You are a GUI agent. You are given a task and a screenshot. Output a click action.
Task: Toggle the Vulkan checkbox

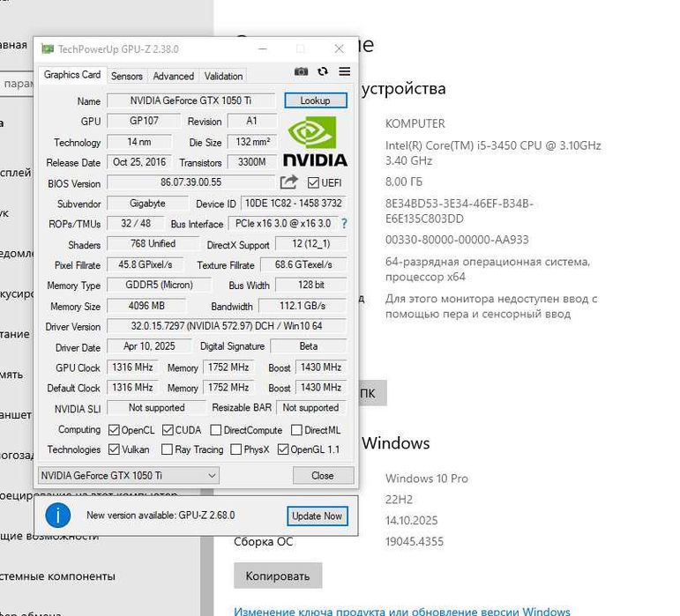coord(114,449)
